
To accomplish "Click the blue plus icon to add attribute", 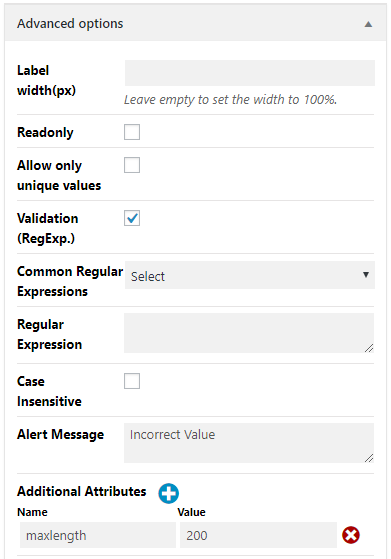I will pos(168,493).
